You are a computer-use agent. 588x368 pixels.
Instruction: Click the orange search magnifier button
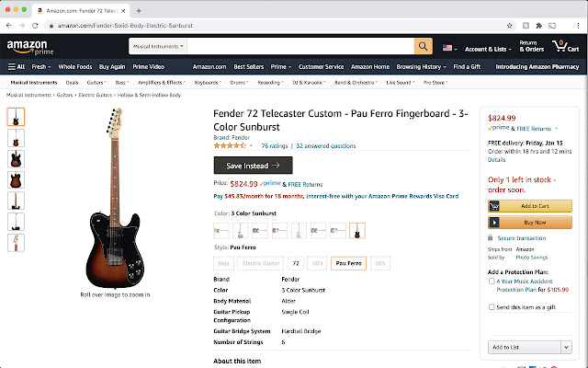[424, 46]
